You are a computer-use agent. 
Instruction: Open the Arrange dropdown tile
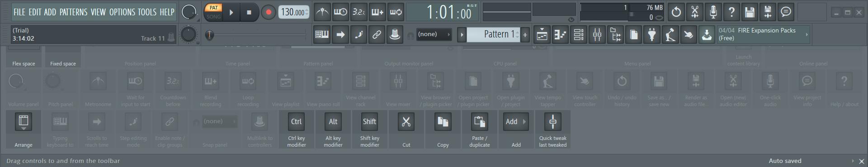23,130
